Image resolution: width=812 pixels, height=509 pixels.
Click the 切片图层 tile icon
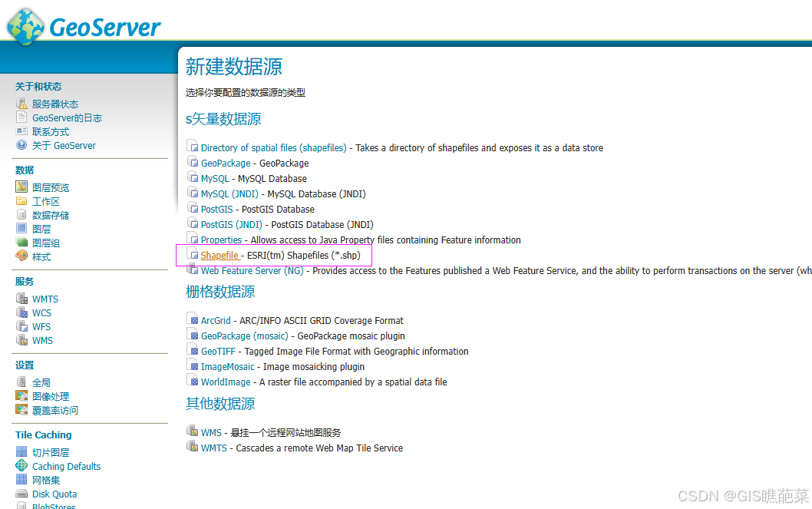(x=21, y=452)
